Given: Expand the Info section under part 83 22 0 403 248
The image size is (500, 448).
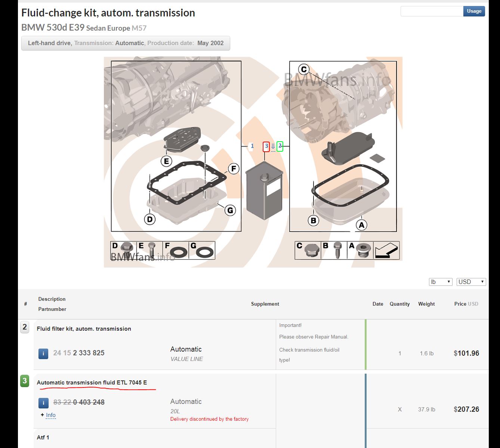Looking at the screenshot, I should (x=50, y=415).
